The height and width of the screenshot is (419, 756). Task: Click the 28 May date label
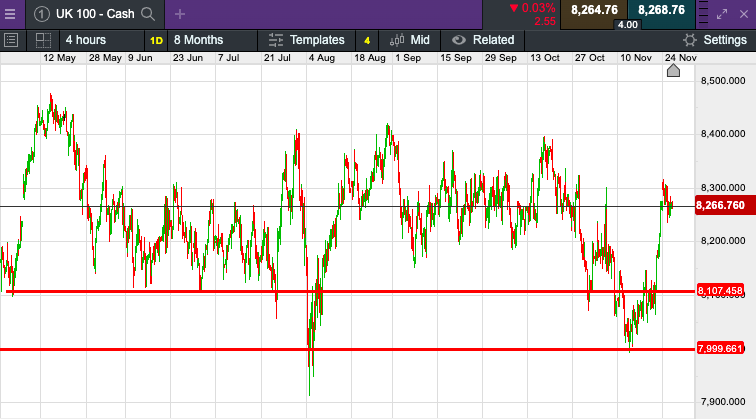[105, 58]
